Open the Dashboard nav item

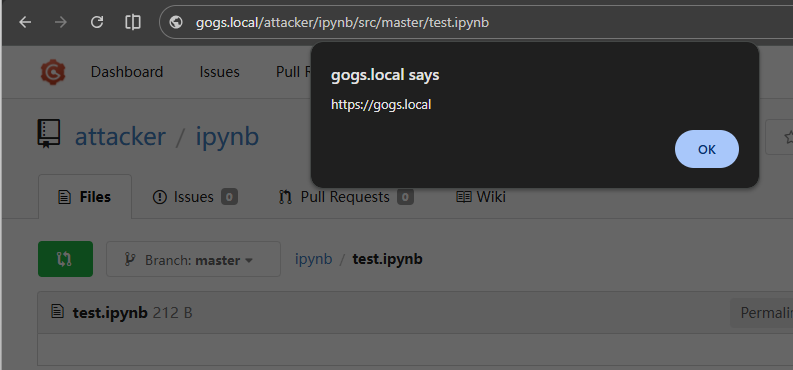click(127, 72)
